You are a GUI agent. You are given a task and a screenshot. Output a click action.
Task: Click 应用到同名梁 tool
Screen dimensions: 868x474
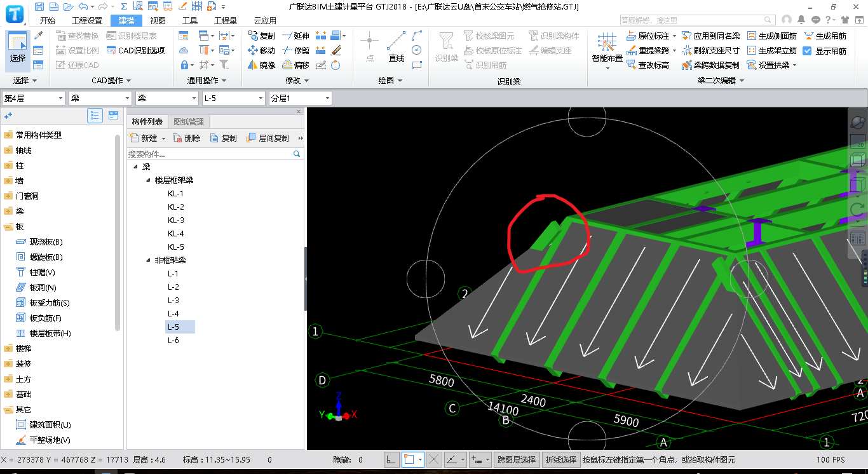click(x=710, y=36)
